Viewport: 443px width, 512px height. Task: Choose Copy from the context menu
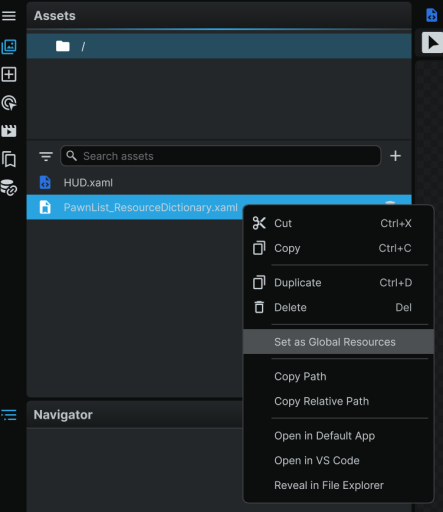[339, 248]
